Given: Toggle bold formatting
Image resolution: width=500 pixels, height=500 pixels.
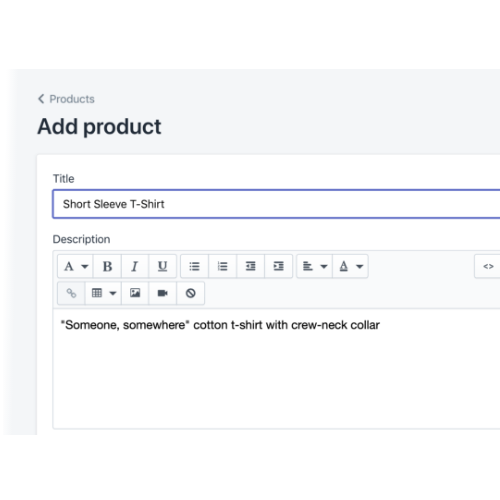Looking at the screenshot, I should (x=107, y=266).
